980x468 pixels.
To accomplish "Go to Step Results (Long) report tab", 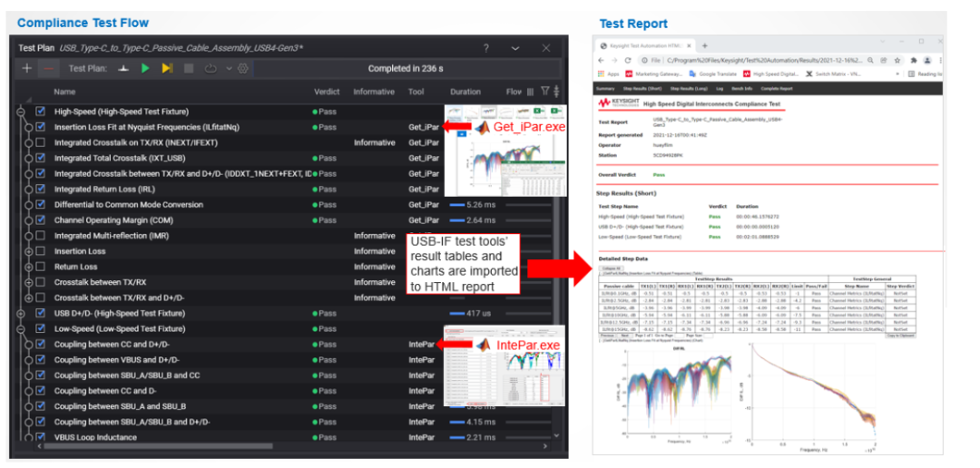I will [x=688, y=89].
